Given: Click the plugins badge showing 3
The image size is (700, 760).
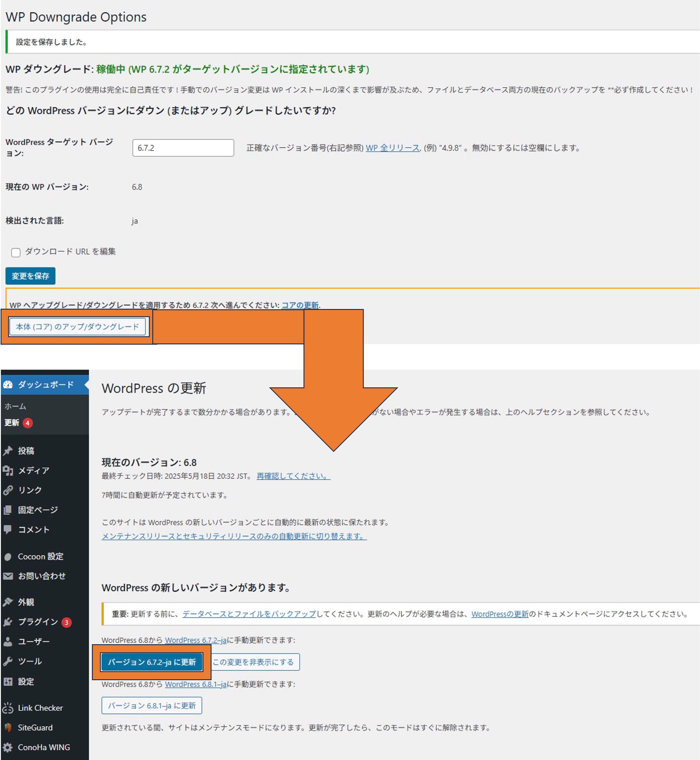Looking at the screenshot, I should point(67,622).
